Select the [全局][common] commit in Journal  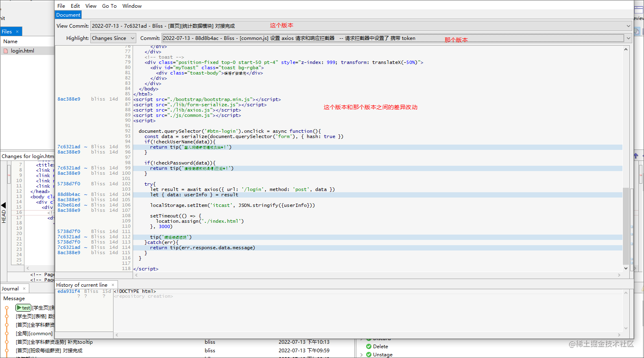[34, 334]
